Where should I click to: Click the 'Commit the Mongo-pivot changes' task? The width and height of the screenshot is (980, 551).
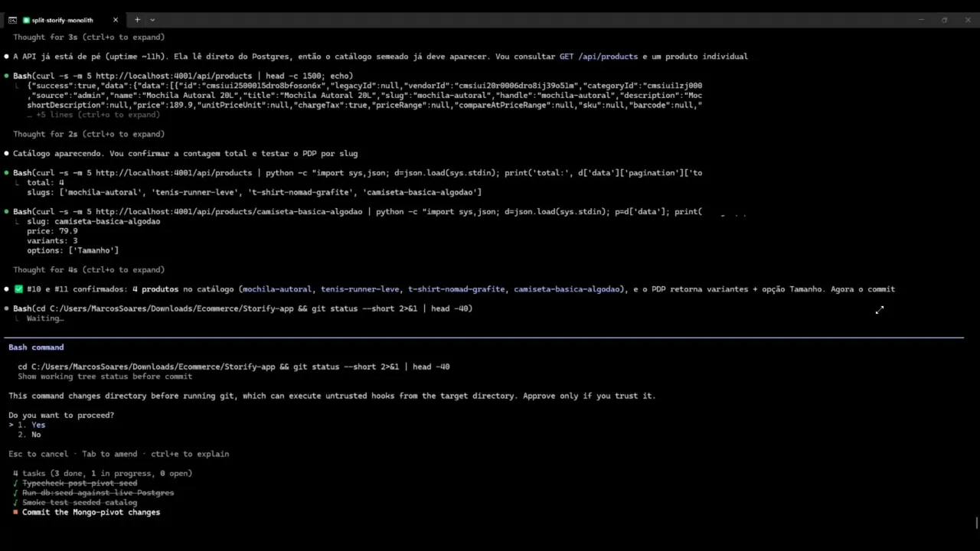91,512
